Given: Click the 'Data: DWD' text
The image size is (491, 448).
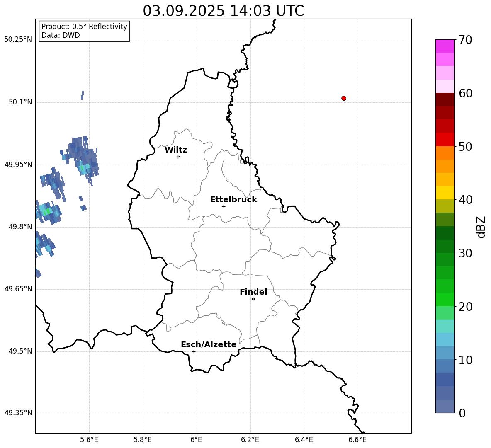Looking at the screenshot, I should pyautogui.click(x=61, y=35).
